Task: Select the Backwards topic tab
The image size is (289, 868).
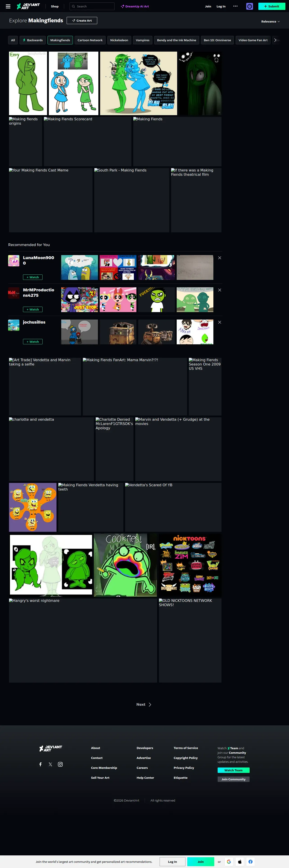Action: pos(33,40)
